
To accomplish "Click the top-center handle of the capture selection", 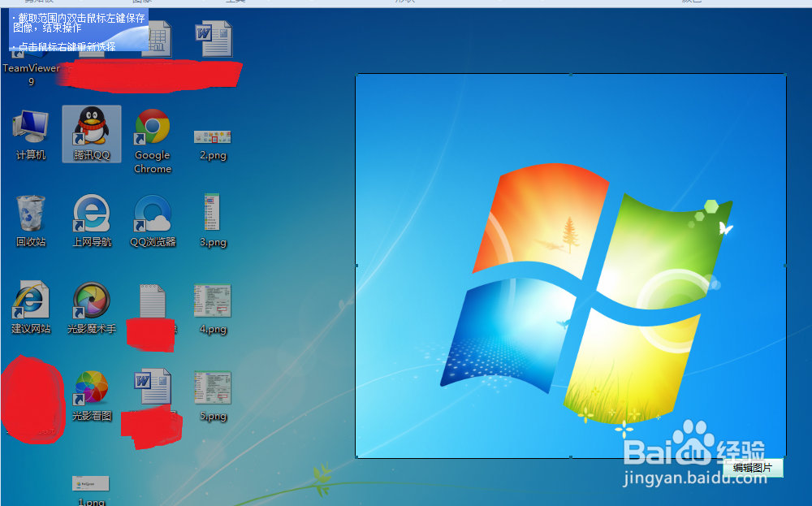I will pos(571,74).
